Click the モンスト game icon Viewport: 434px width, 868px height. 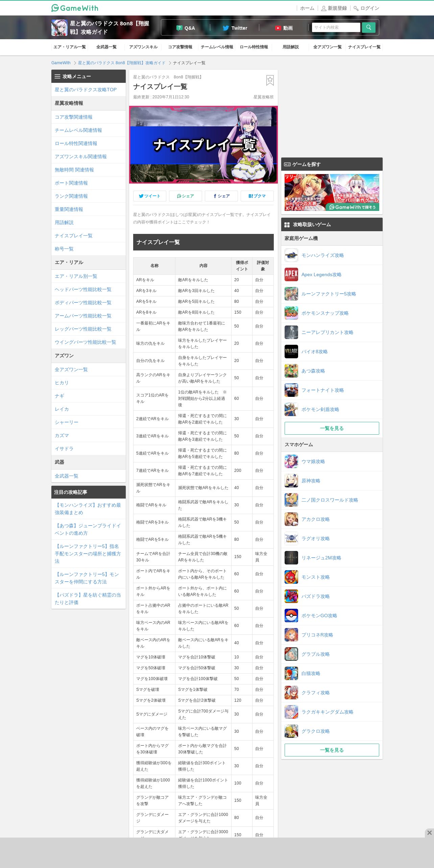tap(291, 577)
